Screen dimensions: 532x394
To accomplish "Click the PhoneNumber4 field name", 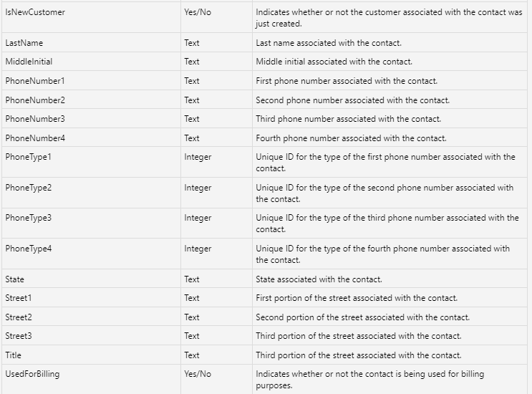I will pyautogui.click(x=35, y=138).
